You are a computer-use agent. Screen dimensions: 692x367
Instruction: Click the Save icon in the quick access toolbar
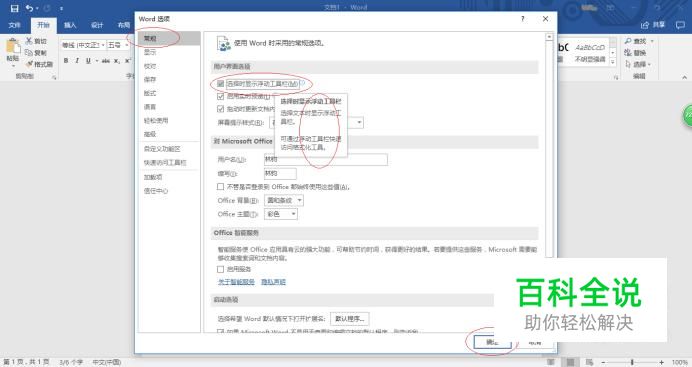point(15,8)
